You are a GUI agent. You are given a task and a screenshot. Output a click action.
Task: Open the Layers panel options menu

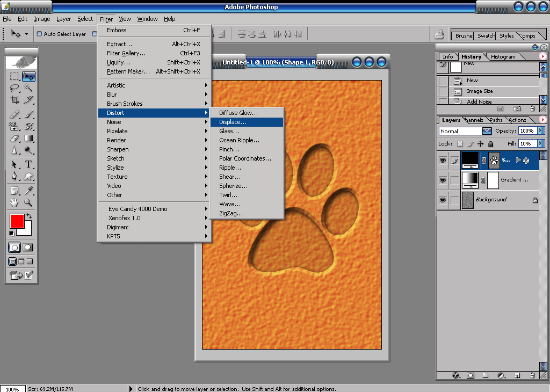[x=542, y=120]
